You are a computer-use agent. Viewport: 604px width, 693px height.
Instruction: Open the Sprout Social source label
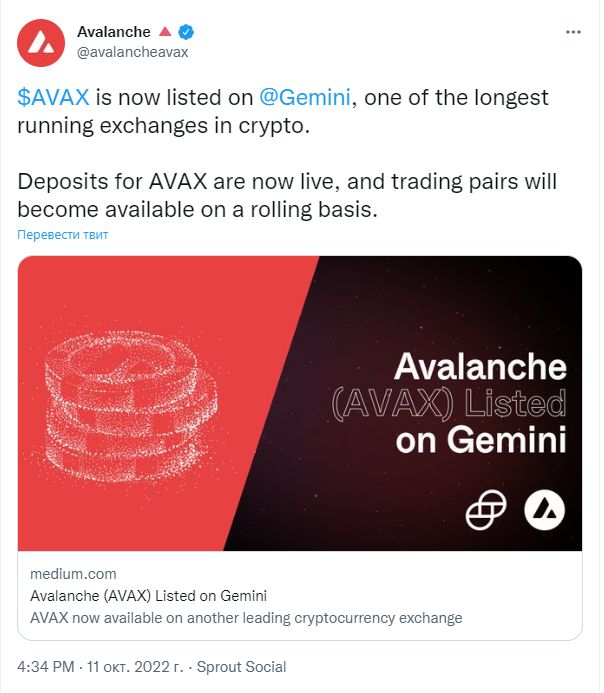pos(241,666)
